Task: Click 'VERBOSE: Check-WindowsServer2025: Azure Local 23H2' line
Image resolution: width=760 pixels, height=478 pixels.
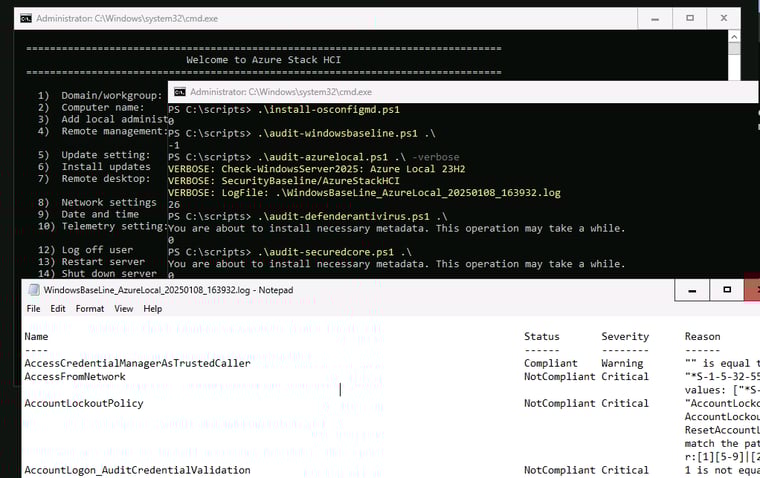Action: [317, 169]
